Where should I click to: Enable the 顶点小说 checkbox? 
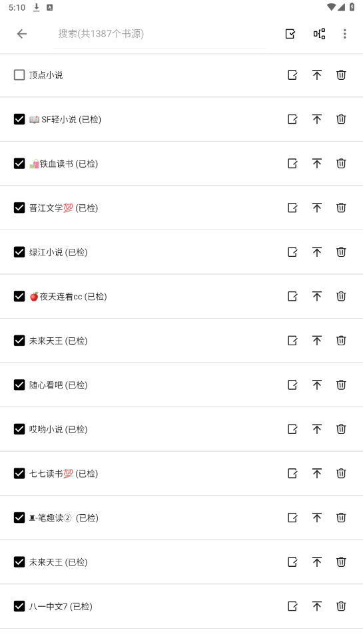click(19, 75)
